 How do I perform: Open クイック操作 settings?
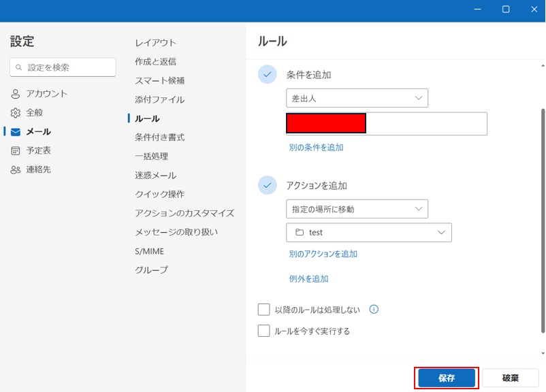[x=160, y=194]
